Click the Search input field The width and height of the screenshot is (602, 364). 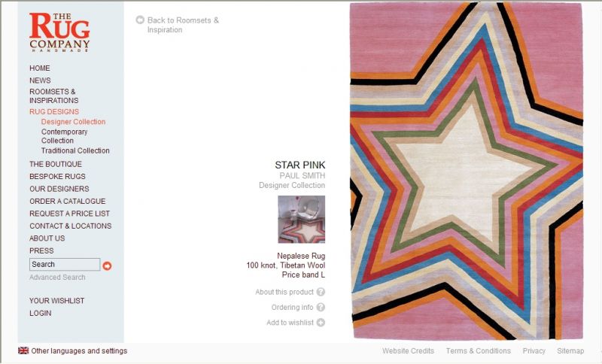pyautogui.click(x=65, y=264)
